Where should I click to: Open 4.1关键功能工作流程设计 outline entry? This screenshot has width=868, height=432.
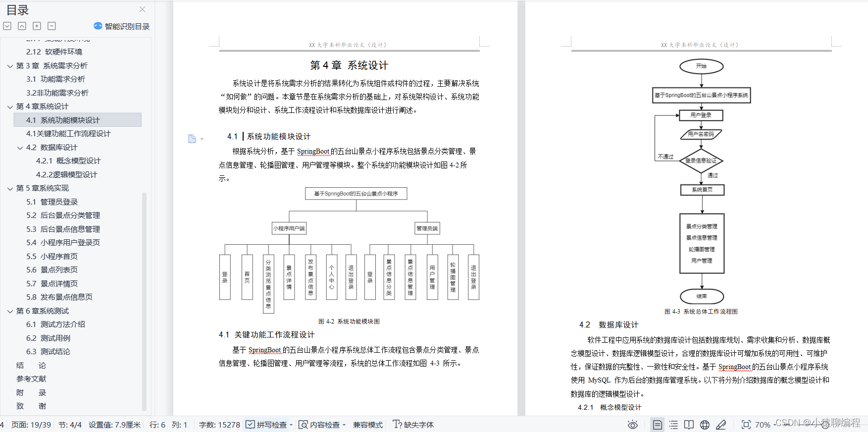click(x=68, y=134)
